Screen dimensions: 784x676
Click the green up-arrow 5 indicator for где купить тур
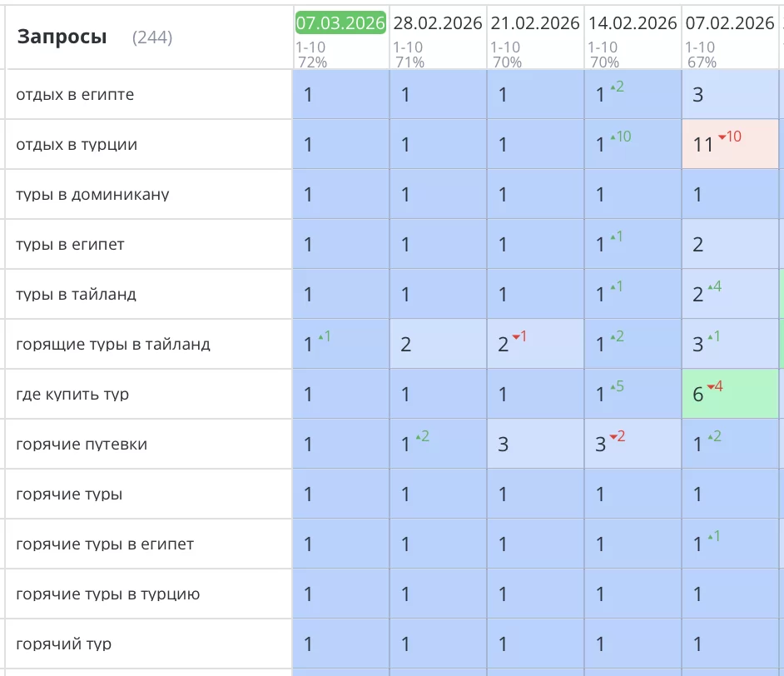pyautogui.click(x=616, y=386)
